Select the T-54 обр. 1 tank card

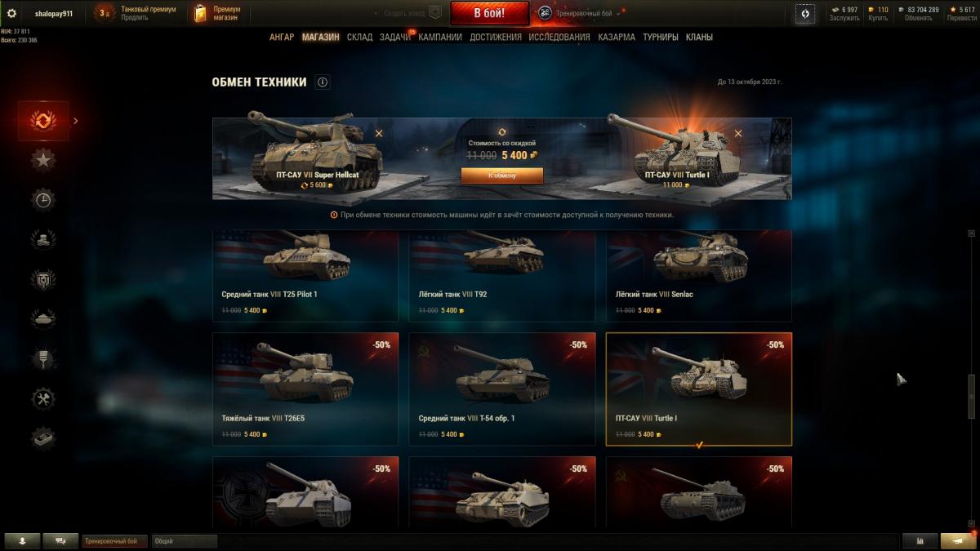pos(502,389)
